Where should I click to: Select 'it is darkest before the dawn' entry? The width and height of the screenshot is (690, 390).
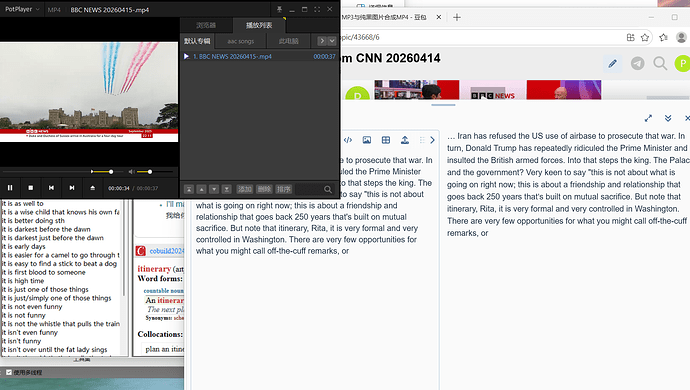pyautogui.click(x=47, y=229)
